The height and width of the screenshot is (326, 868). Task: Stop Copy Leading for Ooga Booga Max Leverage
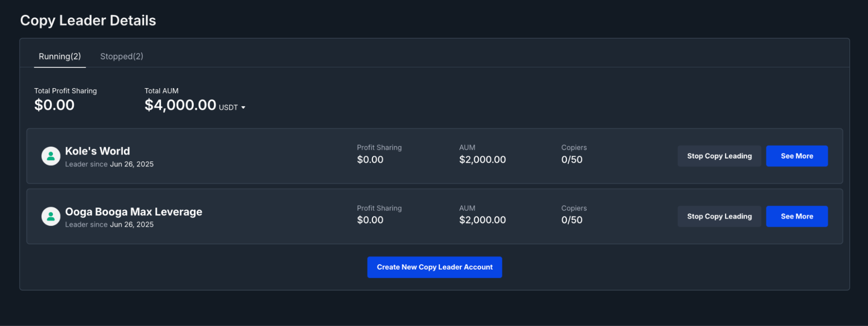(719, 216)
